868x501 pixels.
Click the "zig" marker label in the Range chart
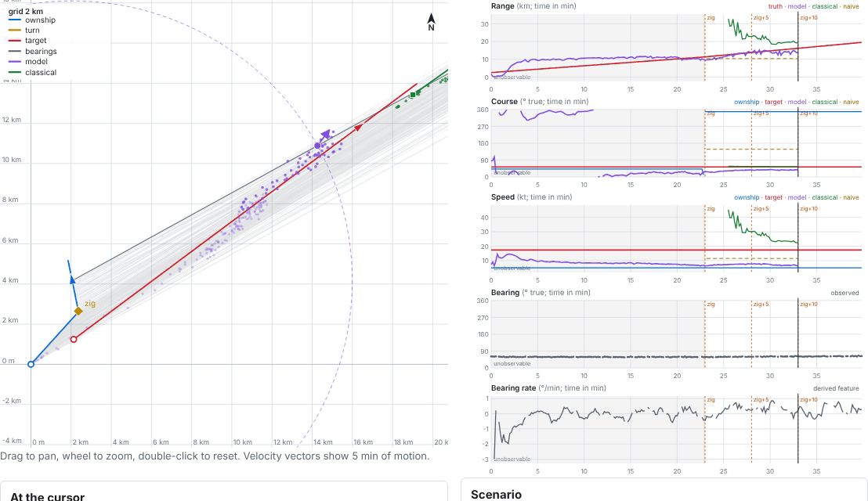[x=711, y=18]
